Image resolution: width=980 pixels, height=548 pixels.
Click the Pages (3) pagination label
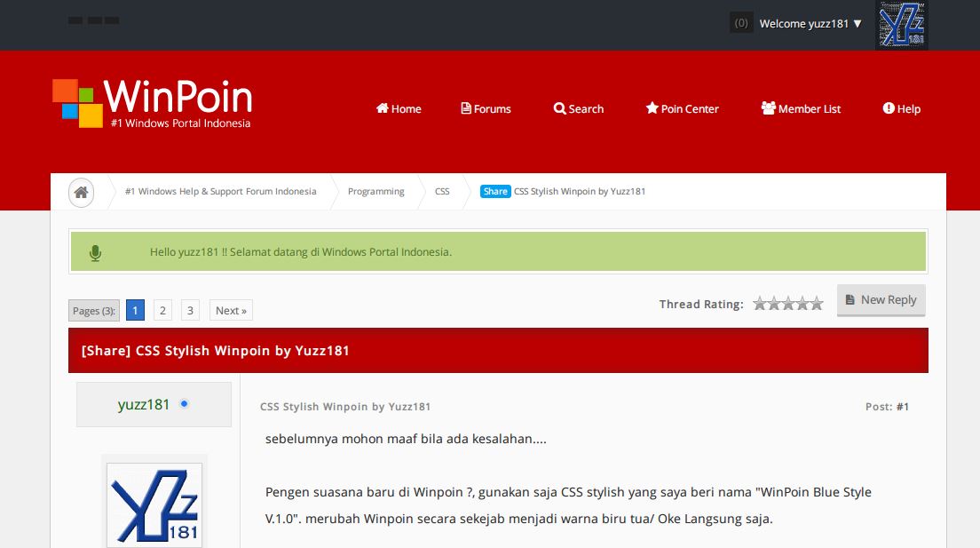(x=94, y=310)
